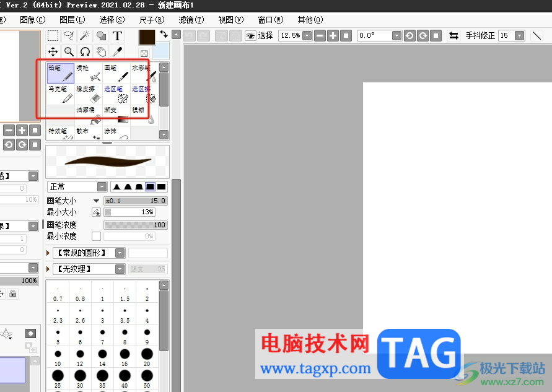552x392 pixels.
Task: Open the 【无纹理】 texture dropdown
Action: 120,269
